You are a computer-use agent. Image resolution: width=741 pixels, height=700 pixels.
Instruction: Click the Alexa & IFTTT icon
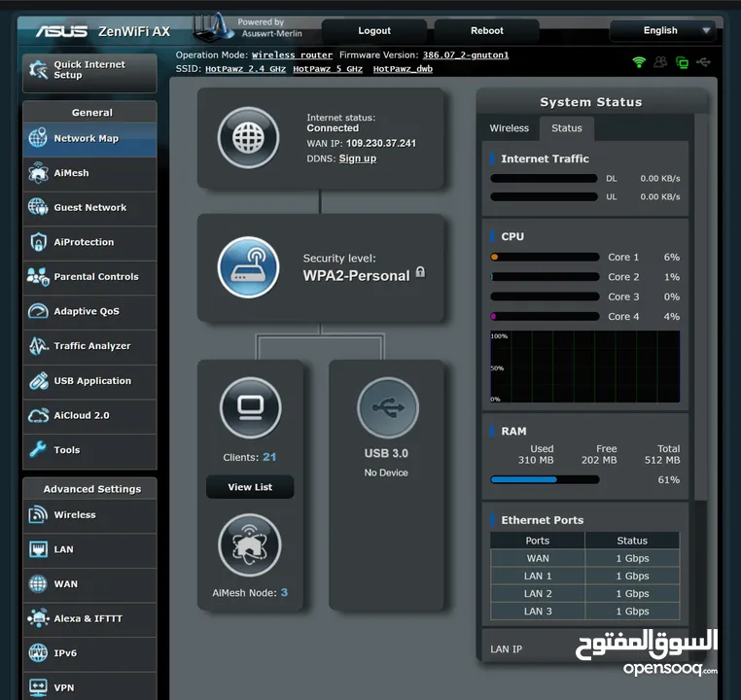[x=38, y=617]
